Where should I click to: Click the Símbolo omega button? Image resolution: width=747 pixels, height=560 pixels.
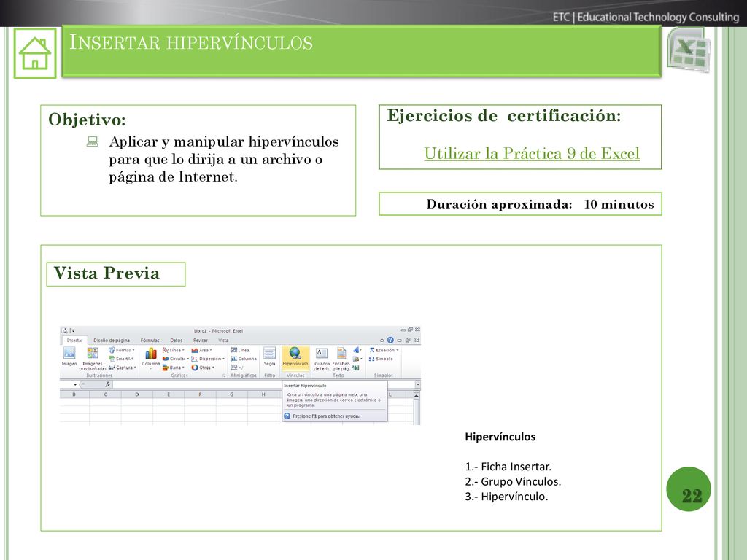(381, 359)
